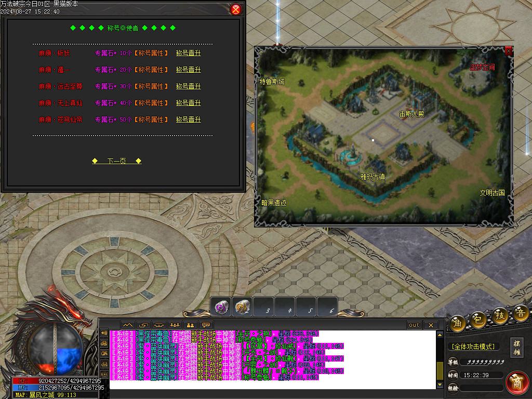Select 盗梦空间 on the world map

[x=482, y=67]
